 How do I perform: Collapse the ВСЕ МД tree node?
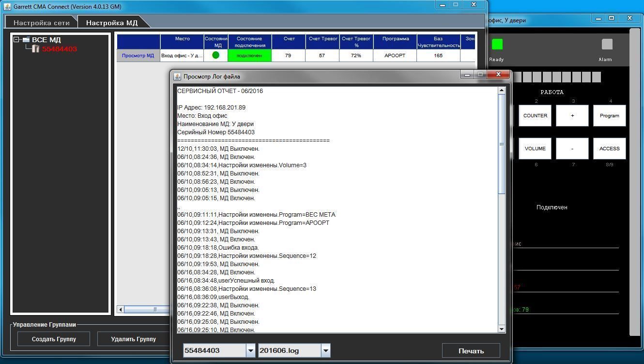click(x=16, y=40)
